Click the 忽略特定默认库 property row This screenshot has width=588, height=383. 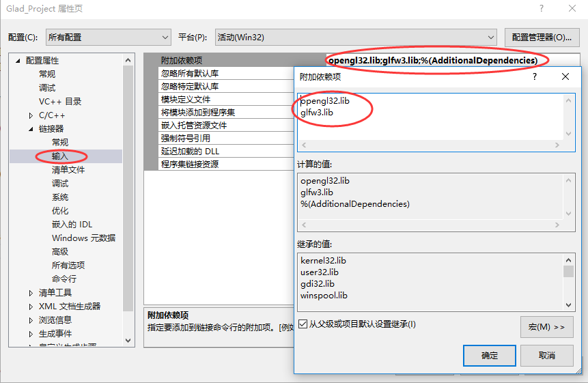226,87
